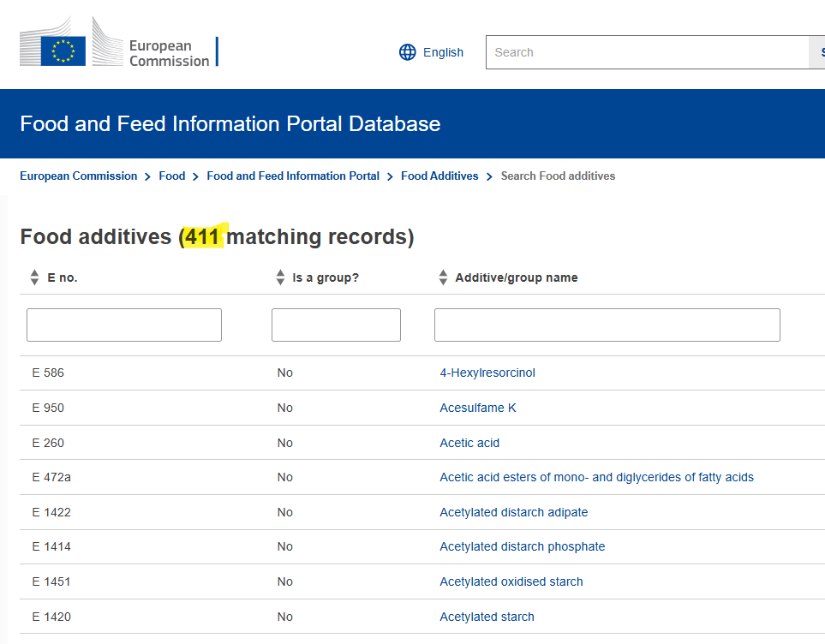Open the Acetylated starch entry
This screenshot has height=644, width=825.
(x=487, y=617)
